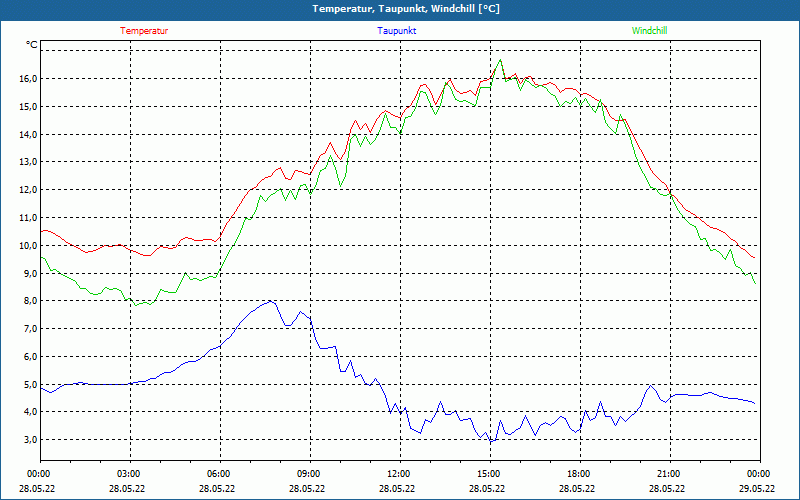
Task: Click the '16,0' y-axis value
Action: [x=28, y=79]
